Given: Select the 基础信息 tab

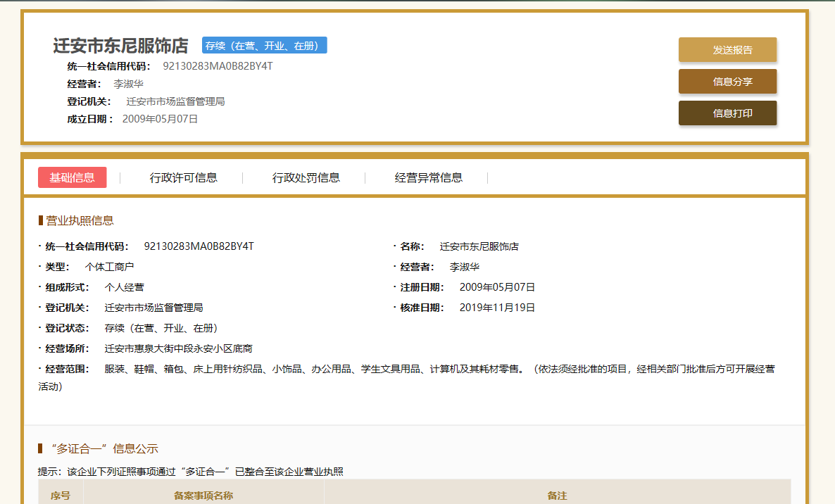Looking at the screenshot, I should click(x=73, y=178).
